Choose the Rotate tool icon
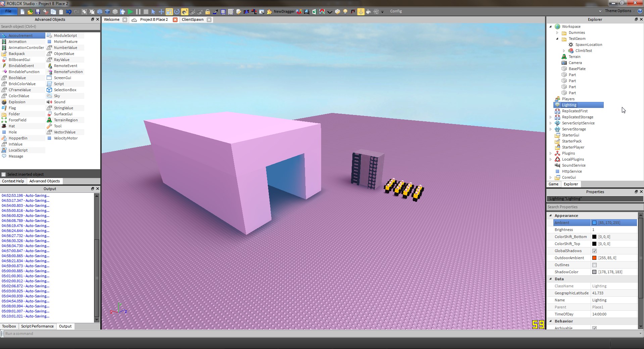Viewport: 644px width, 349px height. point(177,12)
